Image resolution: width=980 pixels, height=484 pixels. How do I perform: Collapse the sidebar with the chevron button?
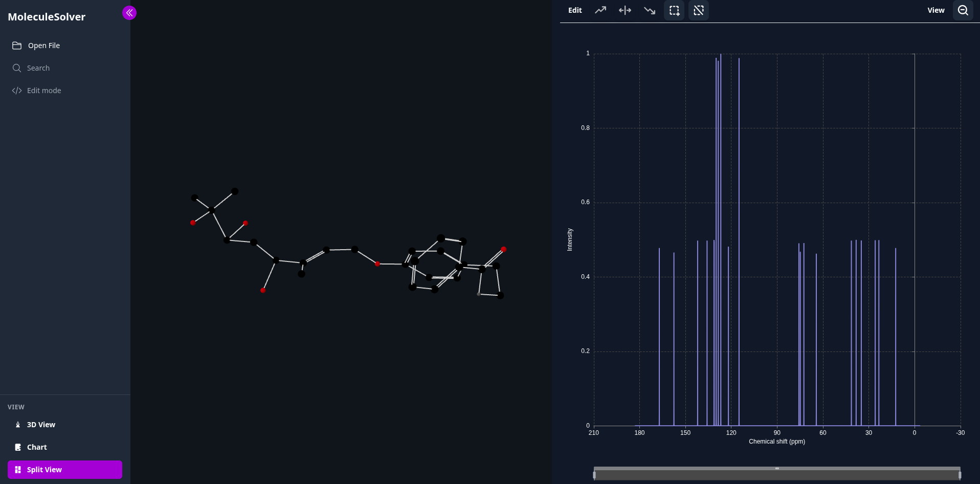click(x=129, y=13)
